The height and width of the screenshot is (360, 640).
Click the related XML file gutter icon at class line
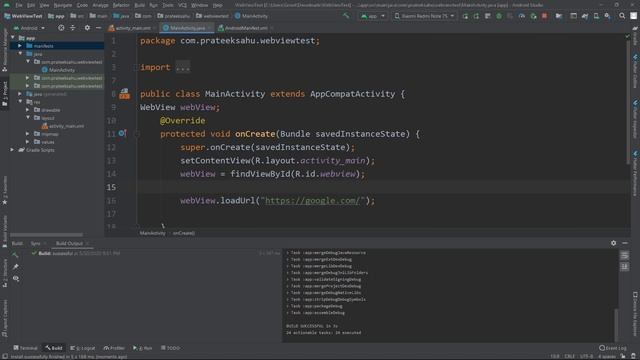124,94
